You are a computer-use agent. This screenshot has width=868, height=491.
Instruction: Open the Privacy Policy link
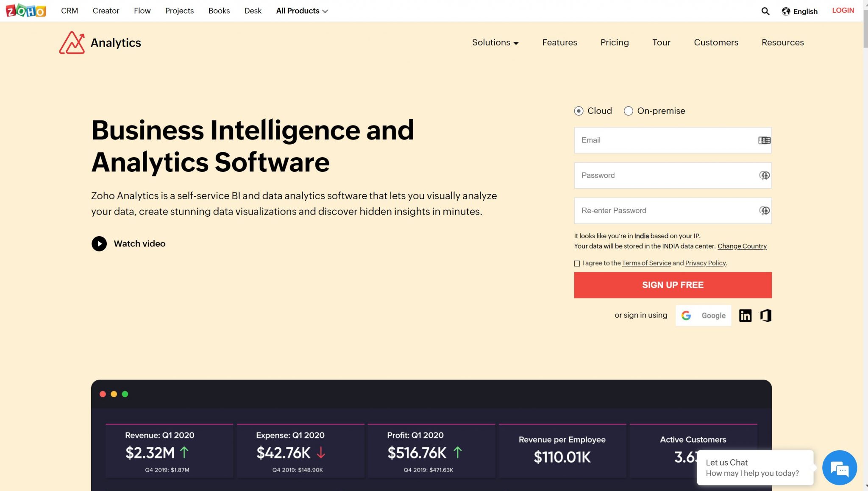pyautogui.click(x=705, y=263)
